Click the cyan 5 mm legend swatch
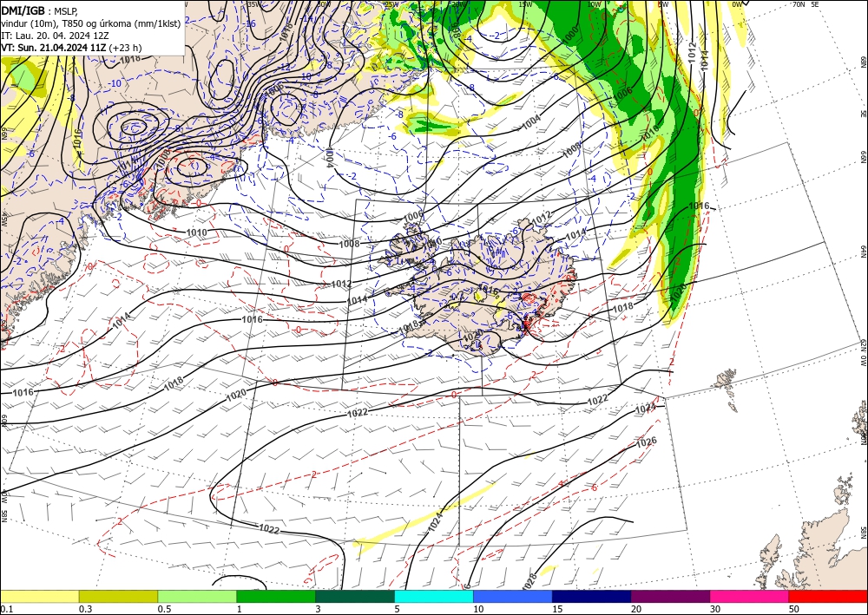The image size is (868, 615). [434, 596]
